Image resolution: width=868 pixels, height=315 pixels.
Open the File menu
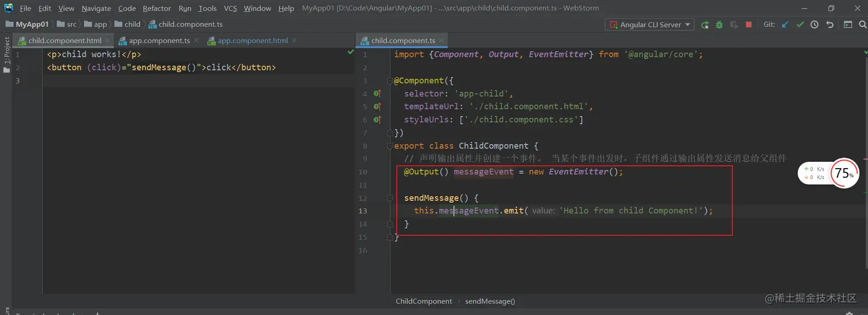click(x=25, y=8)
